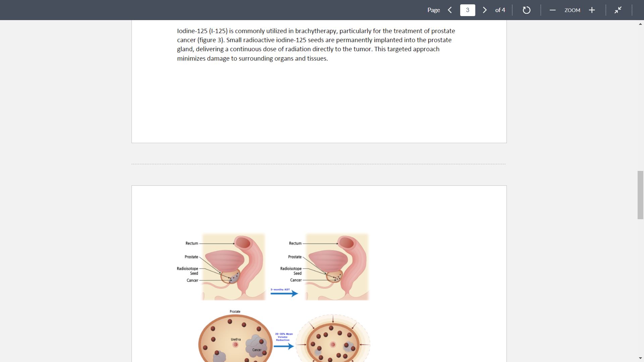Image resolution: width=644 pixels, height=362 pixels.
Task: Go back to the previous page
Action: (x=450, y=10)
